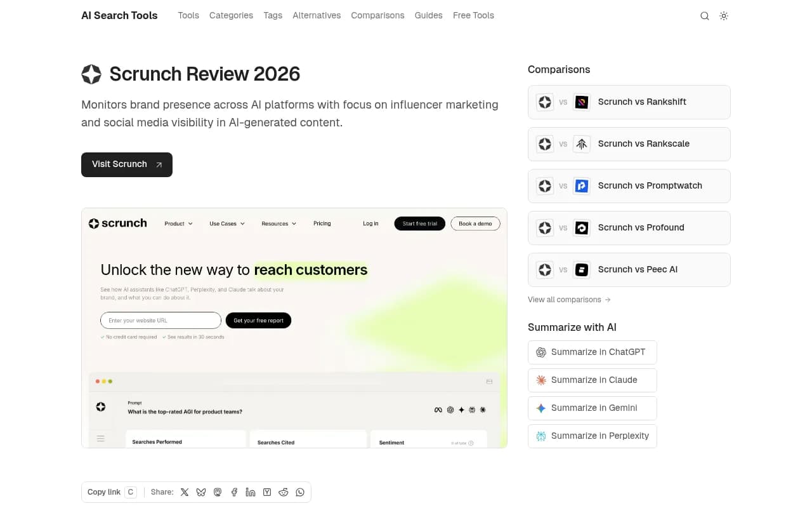The image size is (812, 508).
Task: Click the Enter your website URL field
Action: 160,320
